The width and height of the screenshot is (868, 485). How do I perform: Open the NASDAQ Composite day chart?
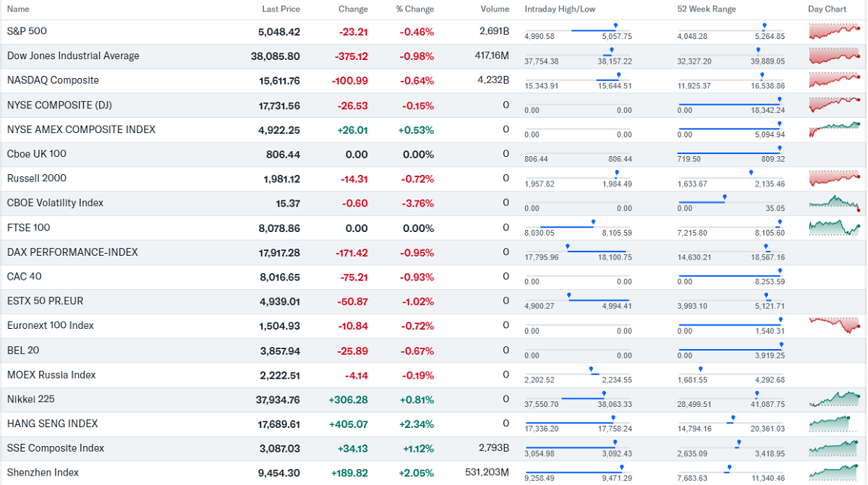coord(835,80)
